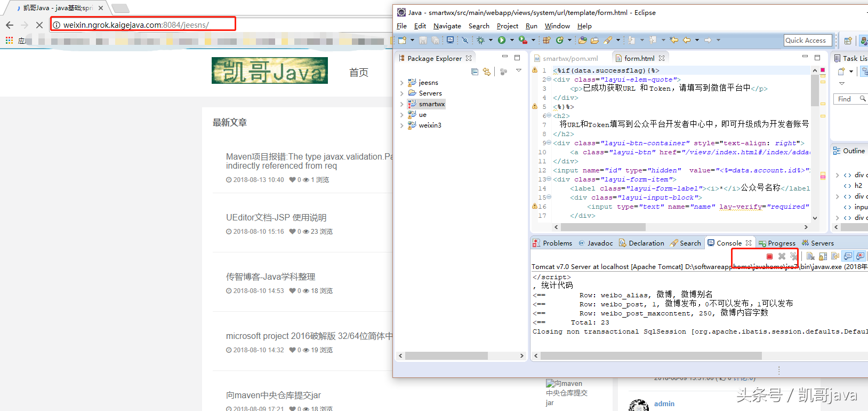This screenshot has height=411, width=868.
Task: Click the Run green play icon
Action: click(501, 40)
